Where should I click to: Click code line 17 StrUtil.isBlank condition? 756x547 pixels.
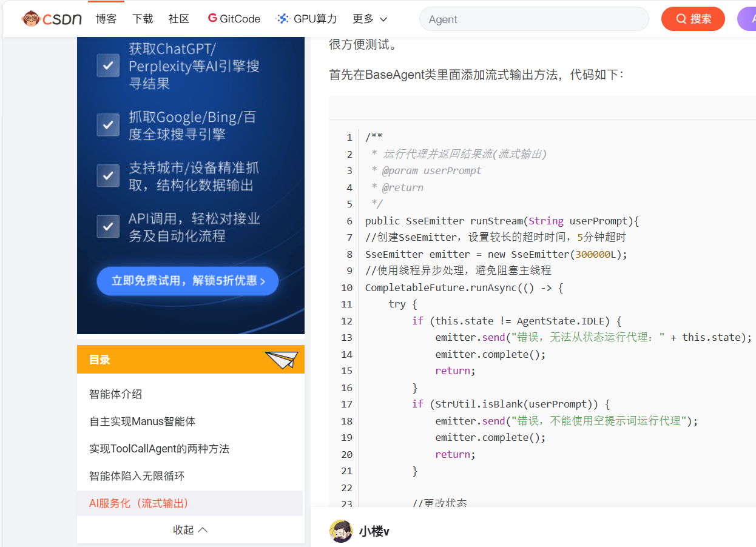click(511, 404)
